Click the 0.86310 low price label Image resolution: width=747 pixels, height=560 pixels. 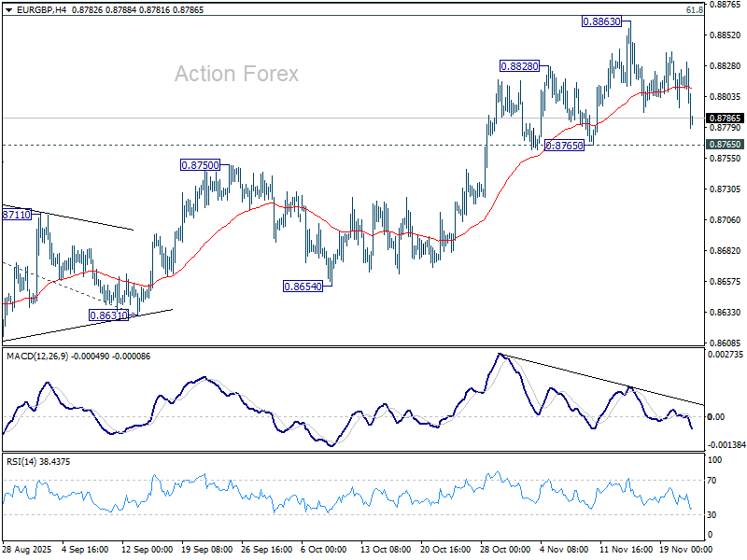[x=108, y=315]
